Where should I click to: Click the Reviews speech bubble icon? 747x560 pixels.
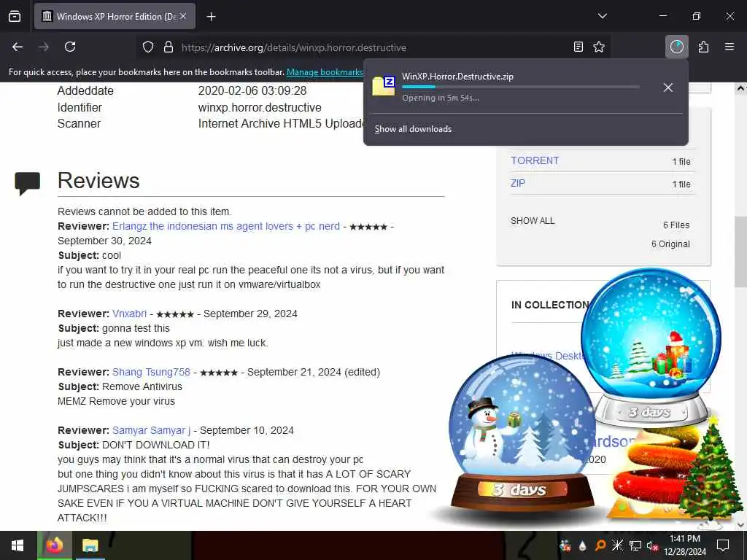(27, 183)
